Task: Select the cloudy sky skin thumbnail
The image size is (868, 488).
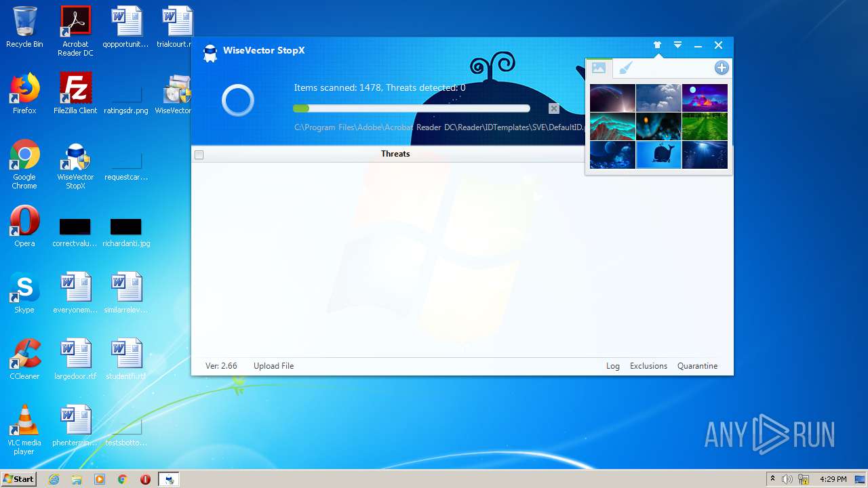Action: (658, 98)
